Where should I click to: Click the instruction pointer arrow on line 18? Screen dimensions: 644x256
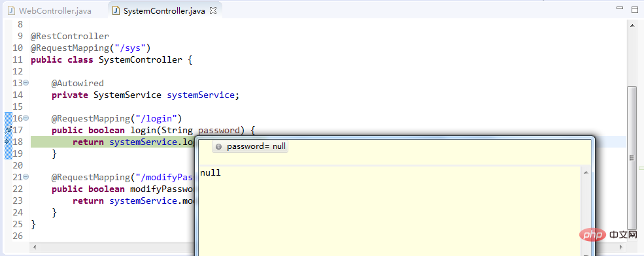point(7,142)
